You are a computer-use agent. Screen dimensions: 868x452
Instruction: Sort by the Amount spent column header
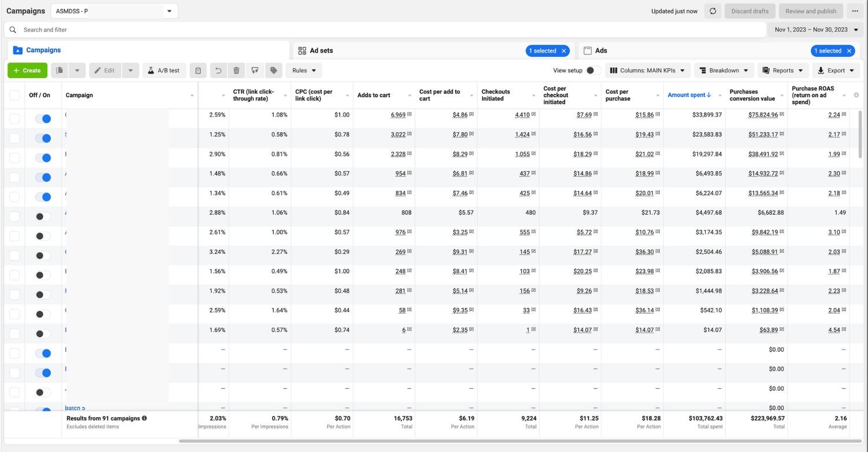(689, 95)
